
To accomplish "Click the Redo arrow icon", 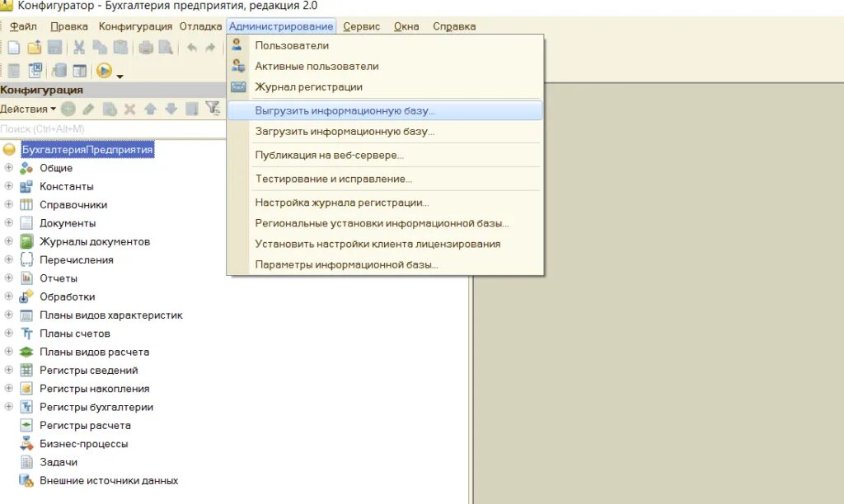I will pos(210,47).
